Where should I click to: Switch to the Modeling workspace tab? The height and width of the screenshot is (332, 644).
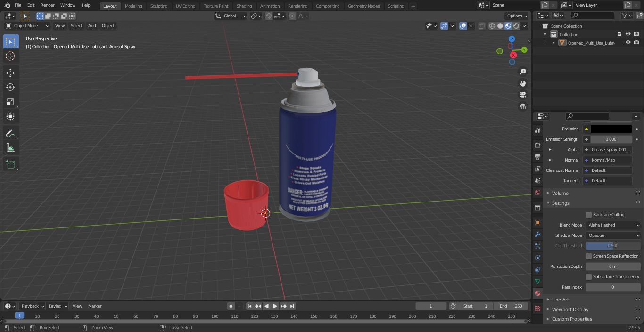[x=133, y=6]
